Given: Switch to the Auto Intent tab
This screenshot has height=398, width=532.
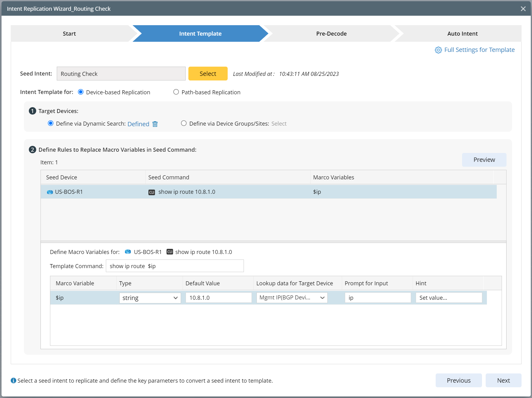Looking at the screenshot, I should coord(462,33).
